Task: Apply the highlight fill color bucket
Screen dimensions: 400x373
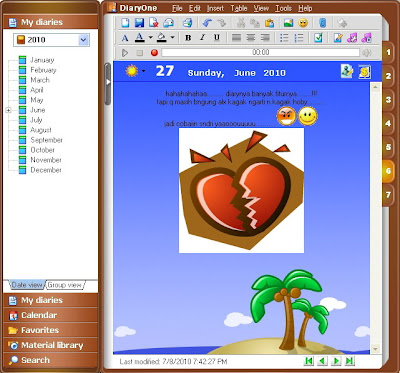Action: click(x=162, y=38)
